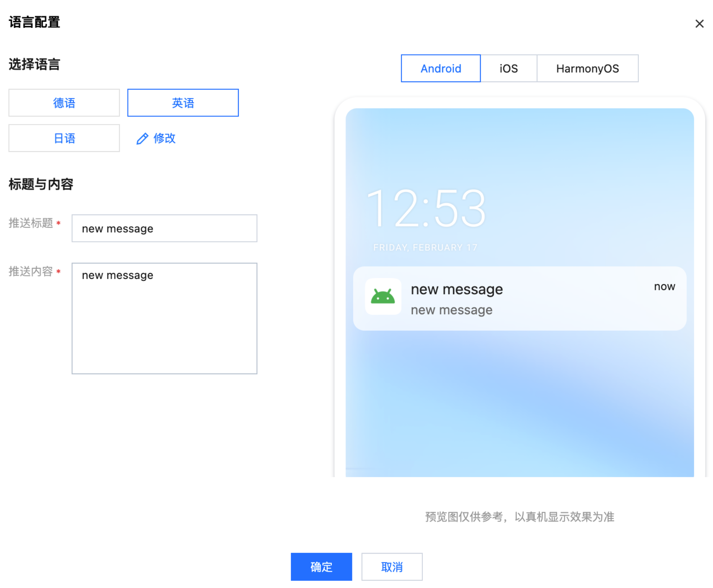Click the green Android robot icon
The width and height of the screenshot is (713, 588).
coord(383,297)
